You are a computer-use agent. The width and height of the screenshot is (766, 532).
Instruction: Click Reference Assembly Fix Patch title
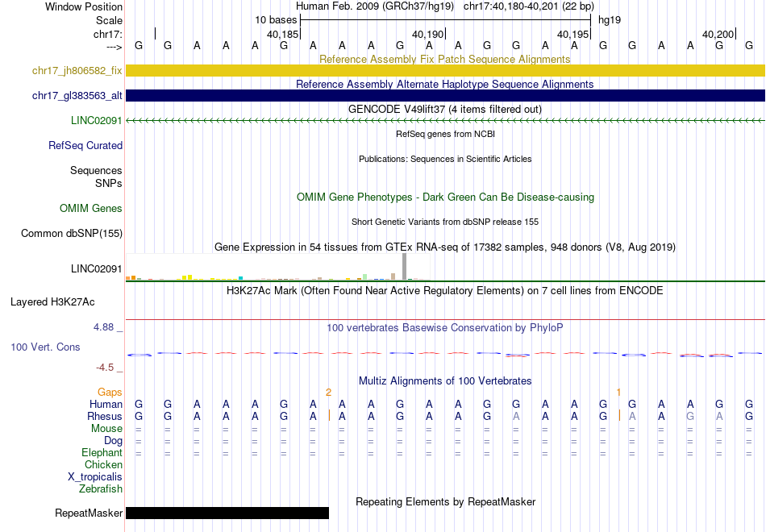(445, 59)
